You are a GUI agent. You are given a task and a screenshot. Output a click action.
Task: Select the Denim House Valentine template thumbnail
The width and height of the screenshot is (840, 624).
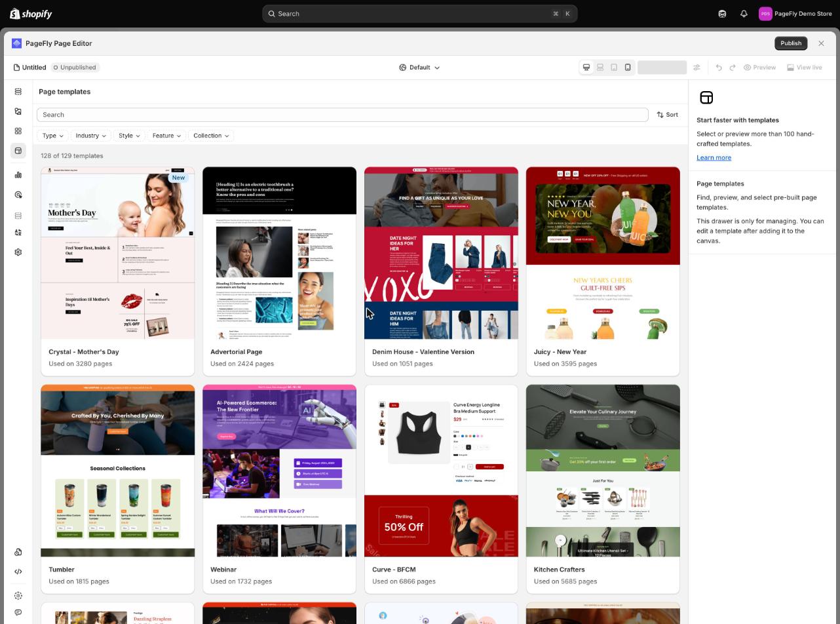441,253
